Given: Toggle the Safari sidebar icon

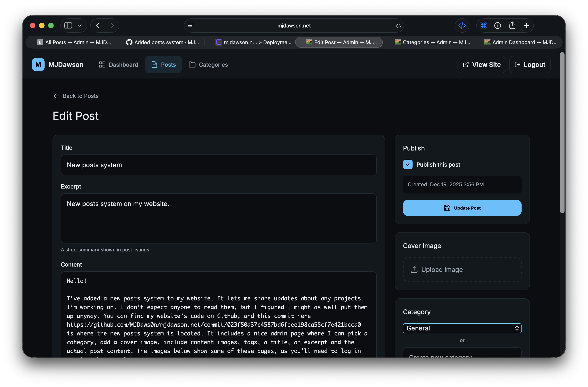Looking at the screenshot, I should point(68,25).
